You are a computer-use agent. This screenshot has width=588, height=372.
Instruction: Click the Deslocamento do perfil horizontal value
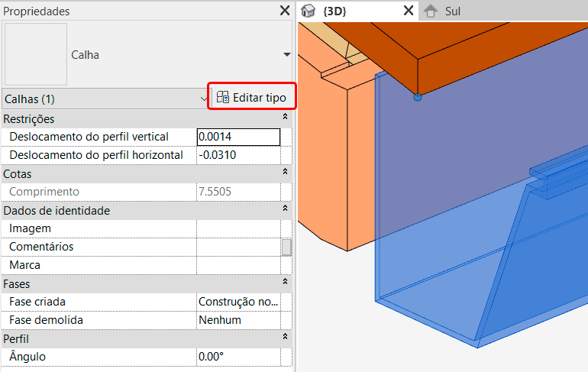[238, 155]
